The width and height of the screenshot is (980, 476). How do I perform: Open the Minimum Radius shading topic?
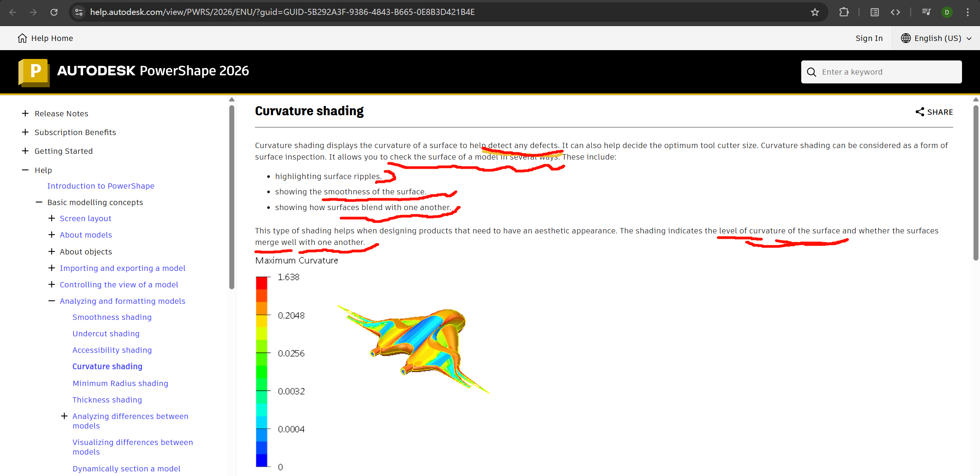tap(120, 383)
